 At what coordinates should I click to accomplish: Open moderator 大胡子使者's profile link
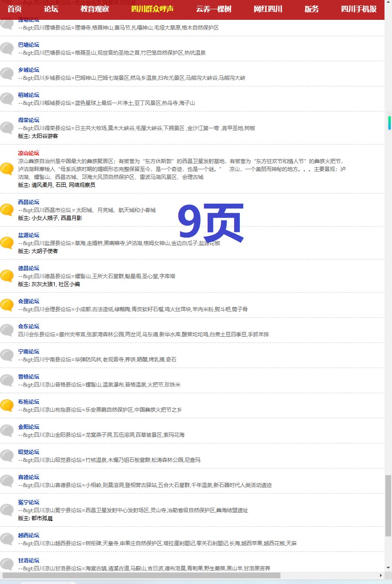pos(45,251)
